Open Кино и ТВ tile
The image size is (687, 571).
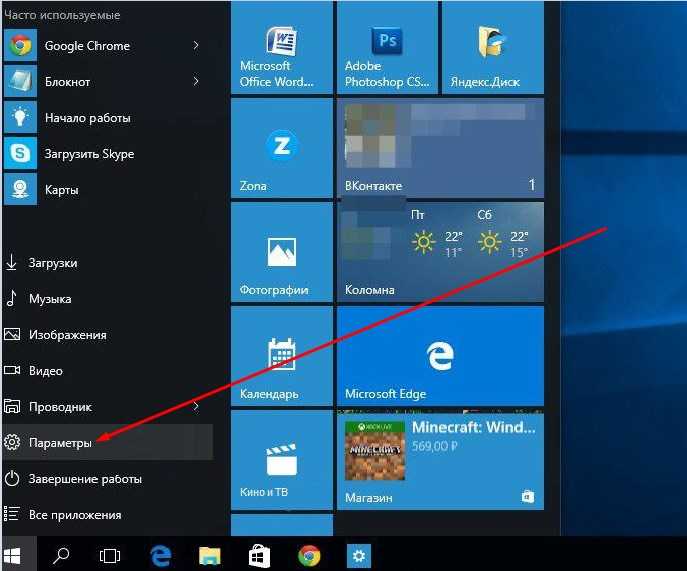pyautogui.click(x=282, y=460)
